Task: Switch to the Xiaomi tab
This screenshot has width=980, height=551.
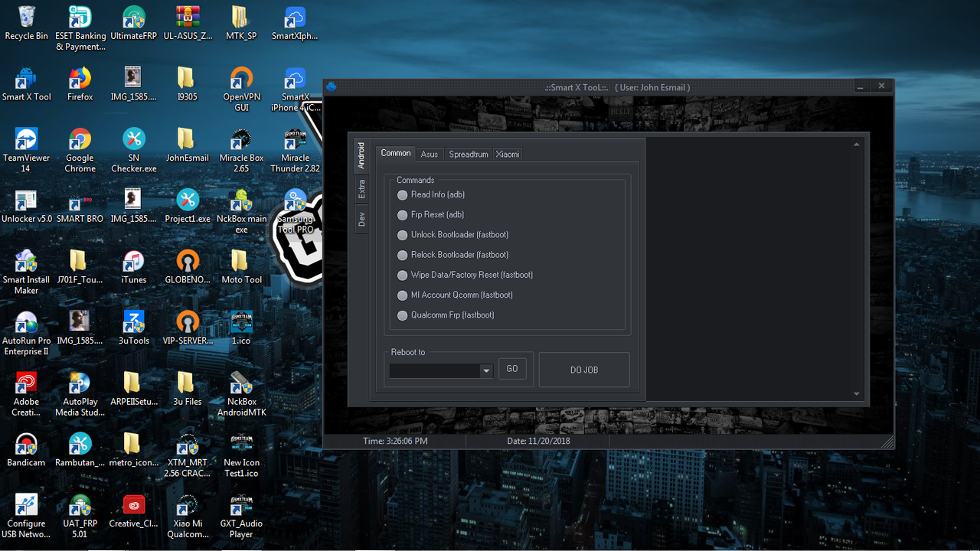Action: (x=508, y=154)
